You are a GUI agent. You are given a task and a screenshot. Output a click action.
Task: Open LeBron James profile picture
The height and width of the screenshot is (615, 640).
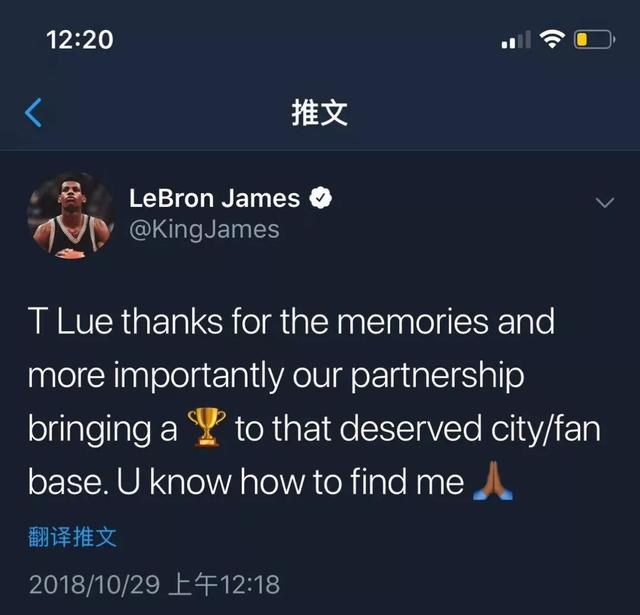[x=71, y=216]
